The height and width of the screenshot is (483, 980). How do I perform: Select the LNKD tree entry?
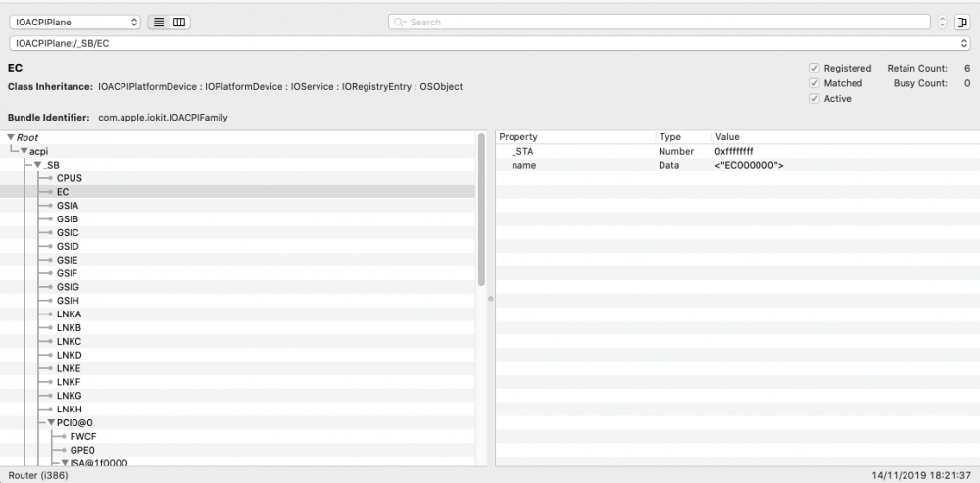pyautogui.click(x=69, y=355)
